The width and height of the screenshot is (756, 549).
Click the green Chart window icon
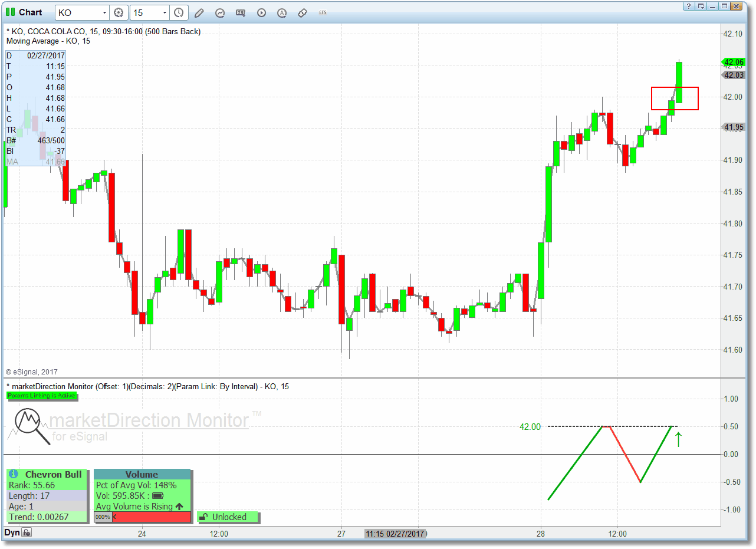[x=11, y=12]
